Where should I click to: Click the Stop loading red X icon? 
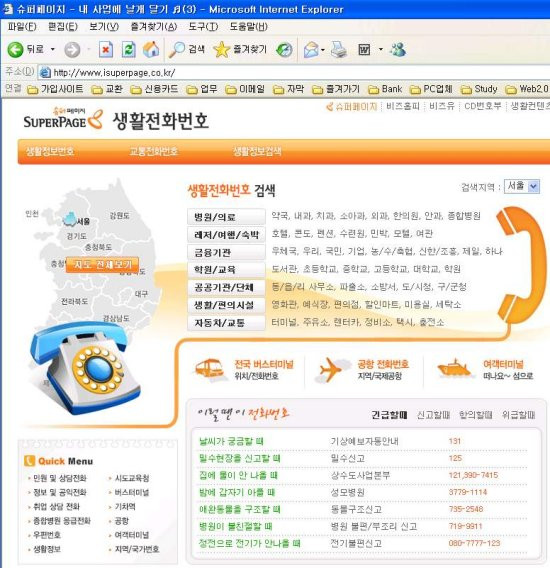[x=105, y=50]
